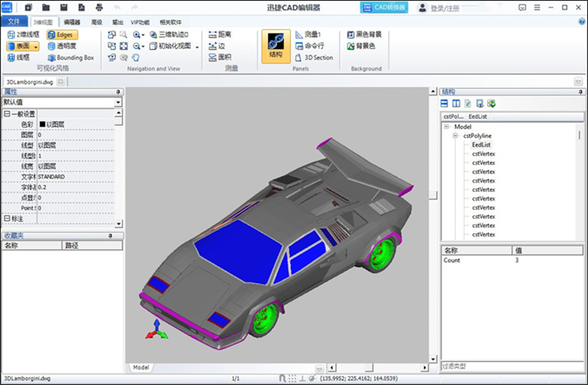Print the drawing with the printer icon

click(x=99, y=7)
